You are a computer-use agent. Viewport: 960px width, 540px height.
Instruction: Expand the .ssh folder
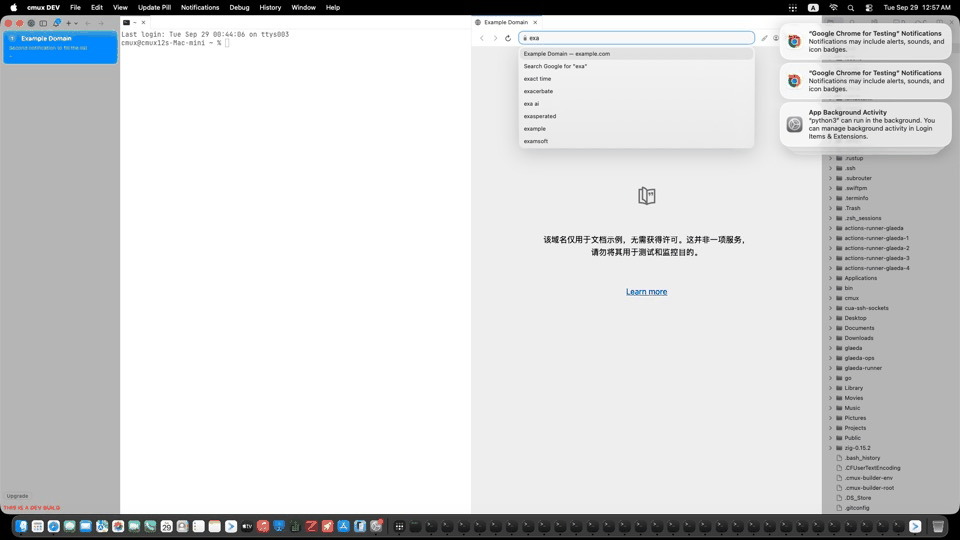[831, 168]
